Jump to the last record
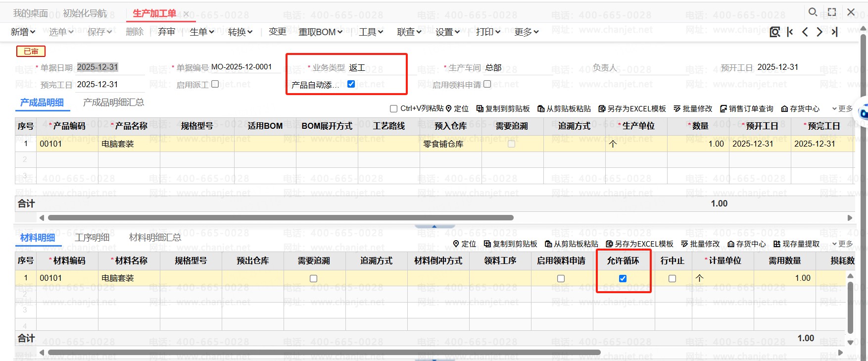 pos(834,32)
